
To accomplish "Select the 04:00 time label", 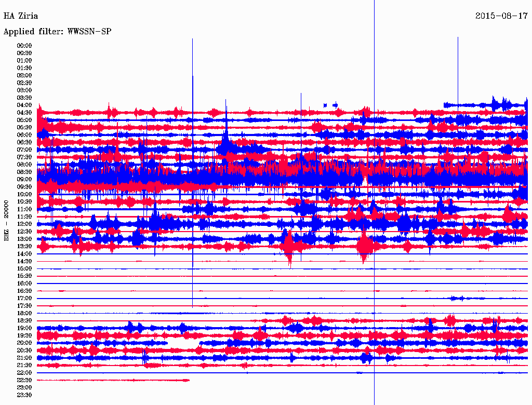I will coord(24,105).
